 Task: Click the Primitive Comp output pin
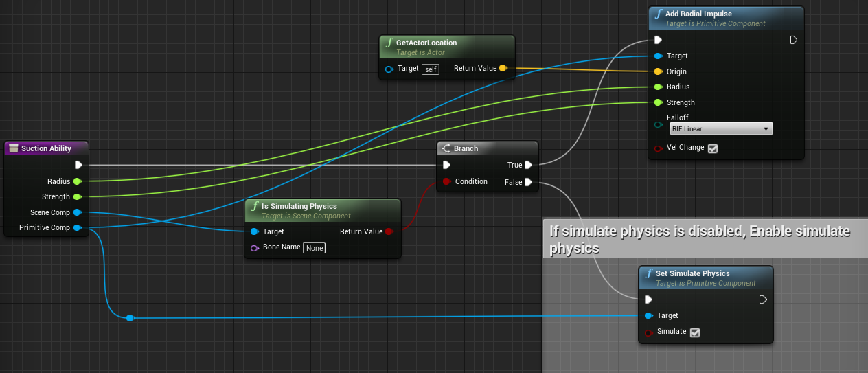77,227
